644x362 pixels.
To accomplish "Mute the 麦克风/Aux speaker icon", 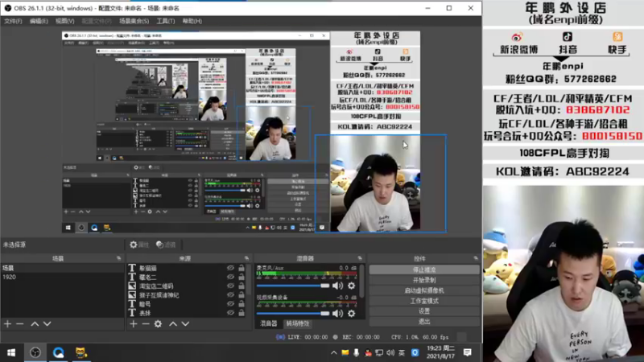I will pos(337,286).
